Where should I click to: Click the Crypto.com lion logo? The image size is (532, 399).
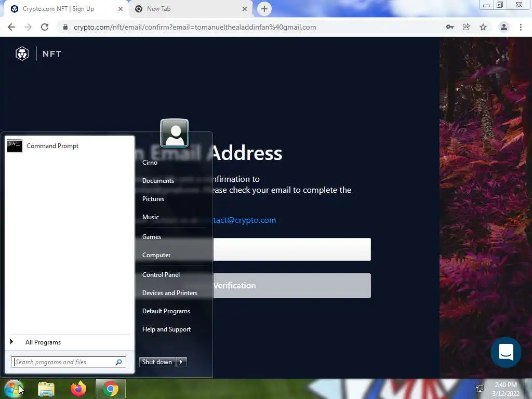tap(22, 54)
